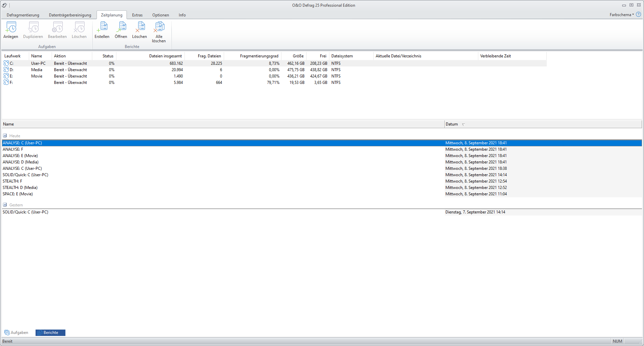
Task: Open the Defragmentierung tab
Action: pyautogui.click(x=23, y=15)
